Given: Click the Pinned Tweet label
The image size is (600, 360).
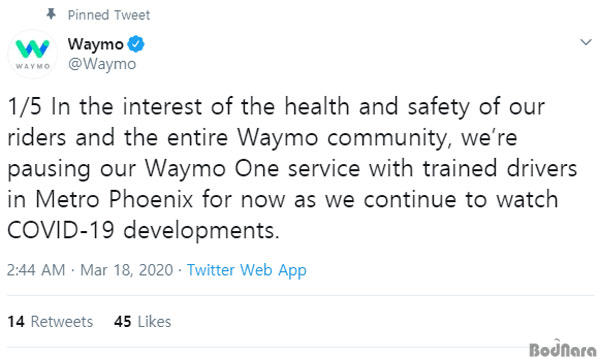Looking at the screenshot, I should tap(109, 15).
